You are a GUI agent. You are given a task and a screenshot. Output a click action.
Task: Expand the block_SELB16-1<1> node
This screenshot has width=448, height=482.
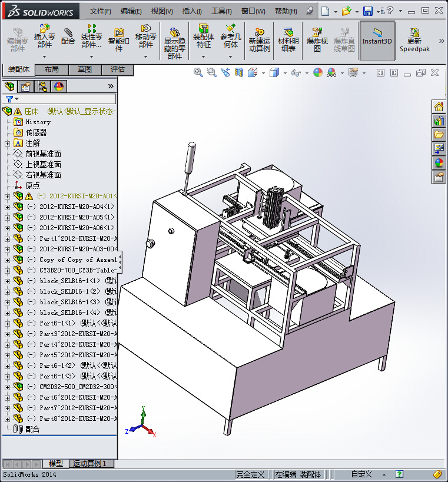pyautogui.click(x=8, y=281)
